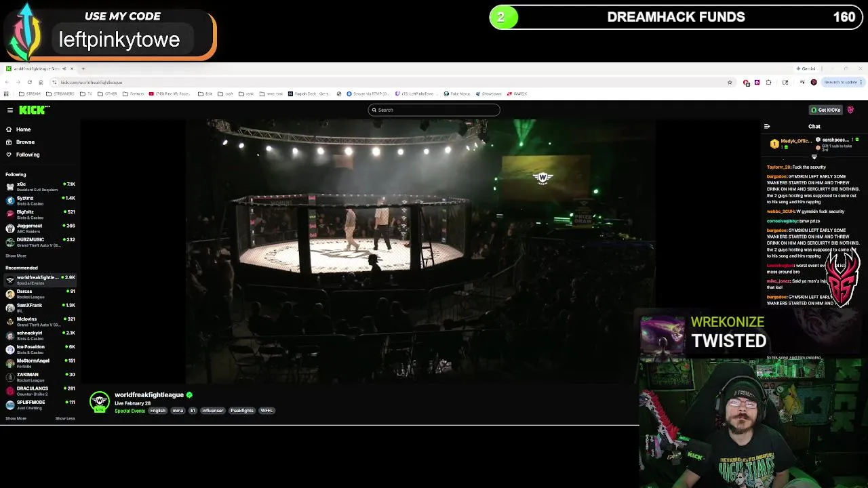Open browser apps grid icon

coord(7,94)
